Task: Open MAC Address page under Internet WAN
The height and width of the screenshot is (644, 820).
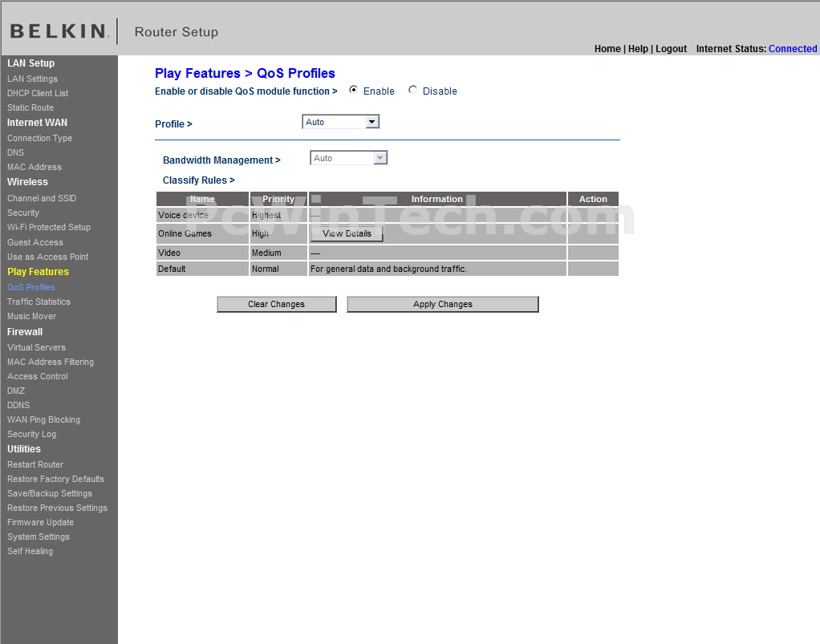Action: point(35,168)
